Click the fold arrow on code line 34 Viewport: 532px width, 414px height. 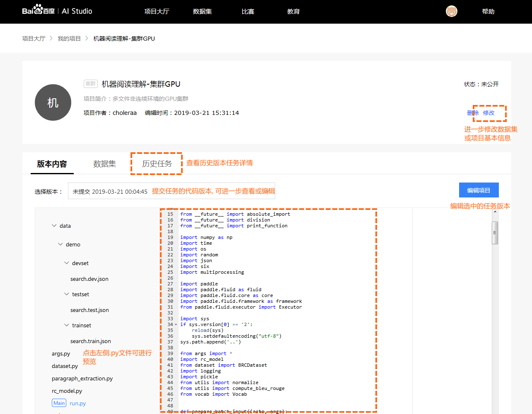(176, 325)
